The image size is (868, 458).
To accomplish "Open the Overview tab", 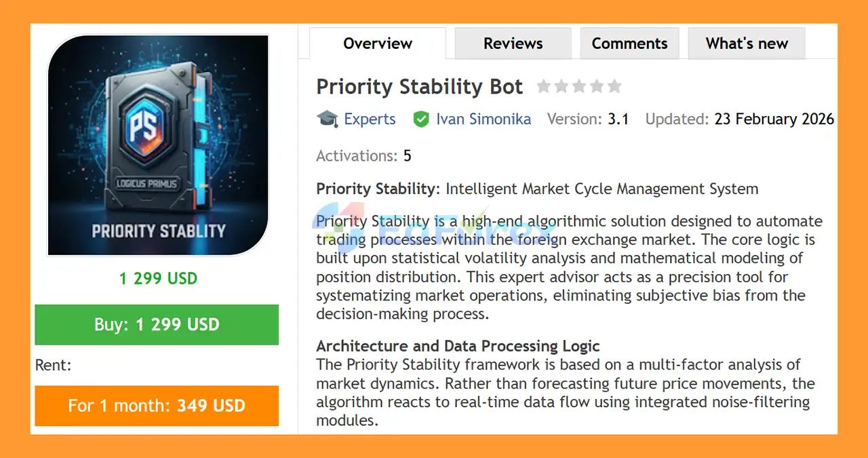I will coord(378,43).
